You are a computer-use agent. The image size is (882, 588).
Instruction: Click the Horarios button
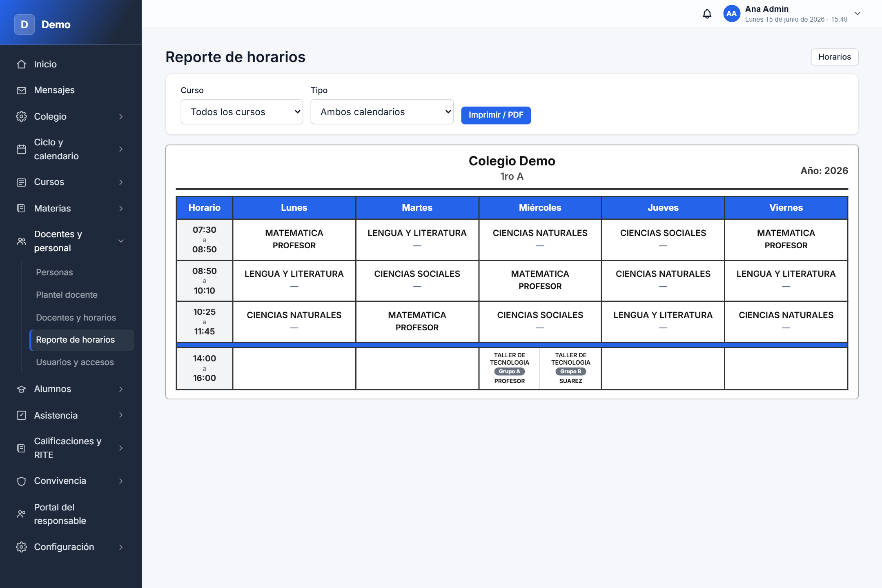(834, 57)
